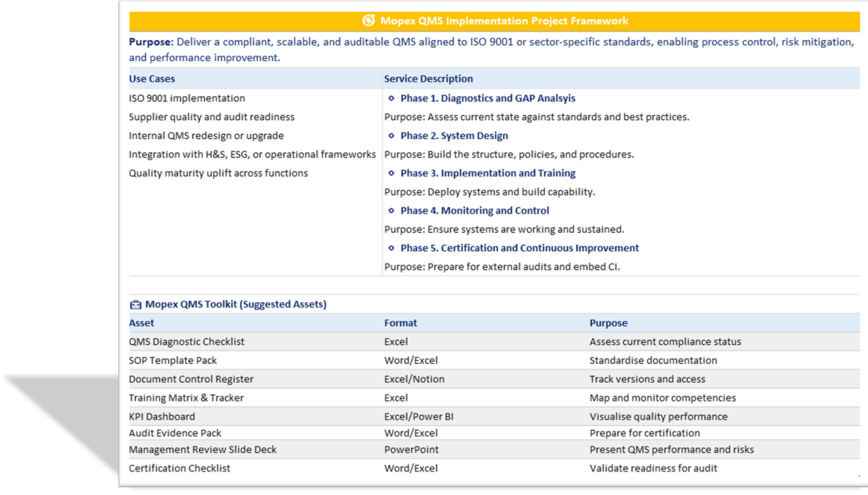868x495 pixels.
Task: Click the circular icon in the yellow title banner
Action: (x=369, y=21)
